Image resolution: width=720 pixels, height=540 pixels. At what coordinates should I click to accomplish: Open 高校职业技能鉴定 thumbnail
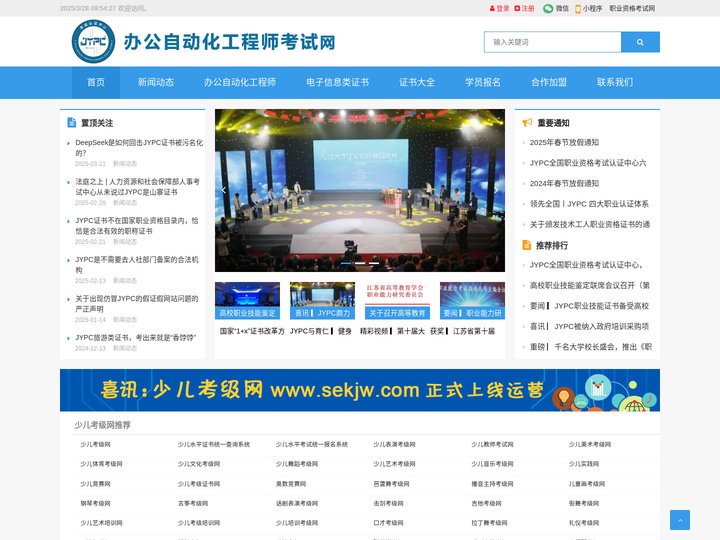point(248,301)
